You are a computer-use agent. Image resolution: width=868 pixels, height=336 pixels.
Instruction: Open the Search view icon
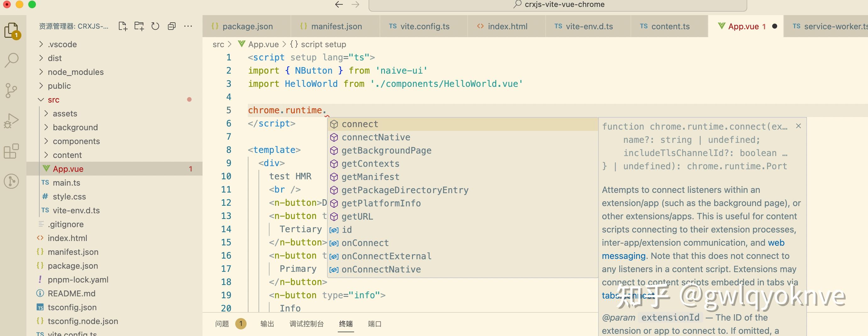point(11,60)
